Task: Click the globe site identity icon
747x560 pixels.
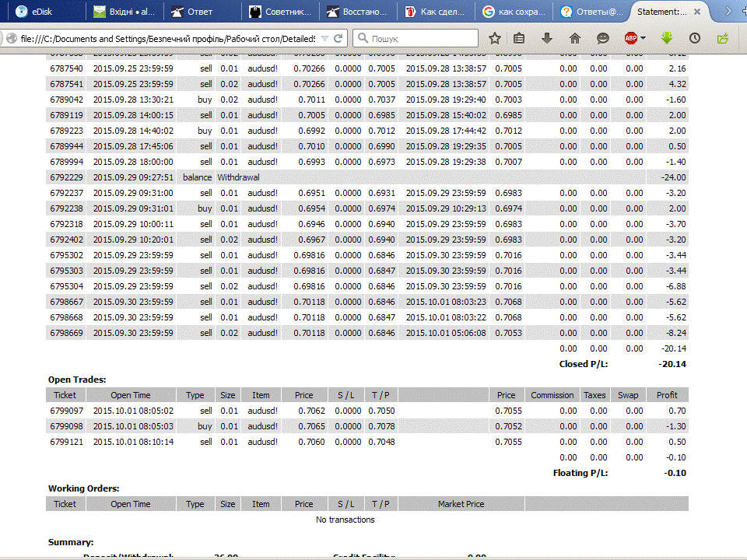Action: tap(12, 39)
